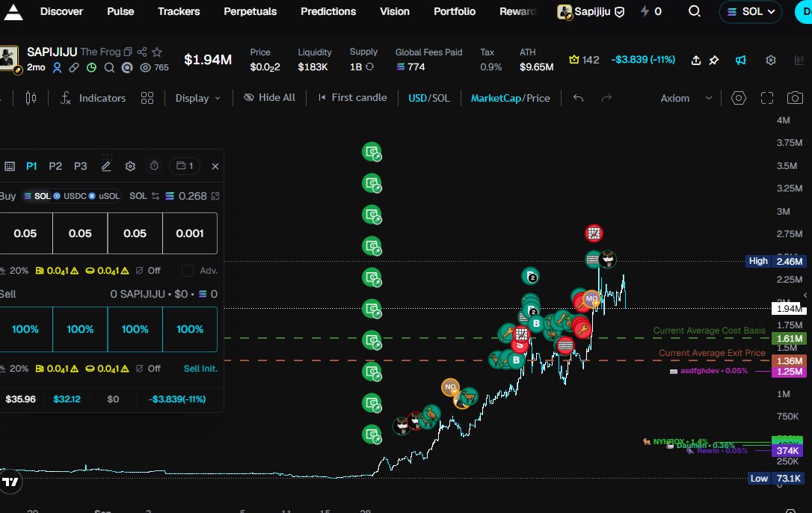Switch to preset P2
The height and width of the screenshot is (513, 812).
click(55, 166)
